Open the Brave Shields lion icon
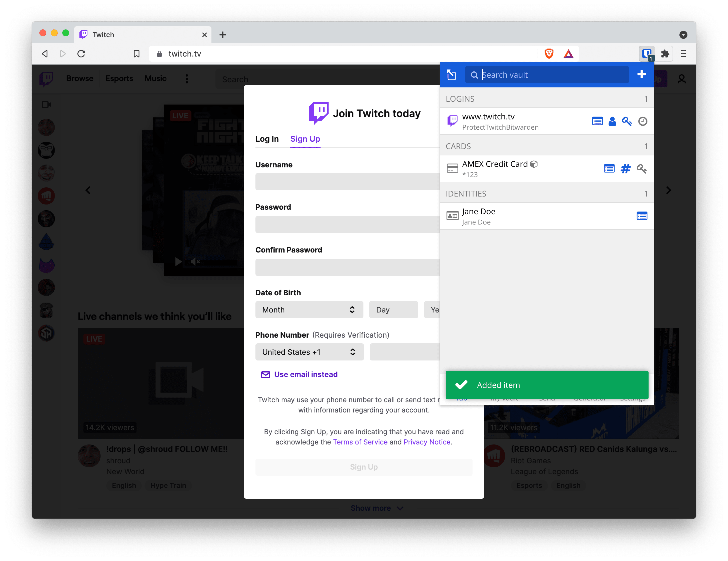Screen dimensions: 728x561 549,54
